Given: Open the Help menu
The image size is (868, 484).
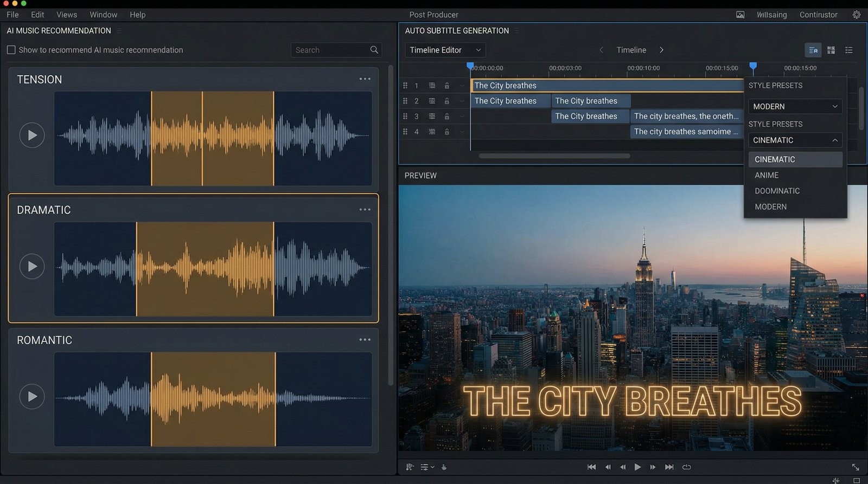Looking at the screenshot, I should pyautogui.click(x=138, y=15).
